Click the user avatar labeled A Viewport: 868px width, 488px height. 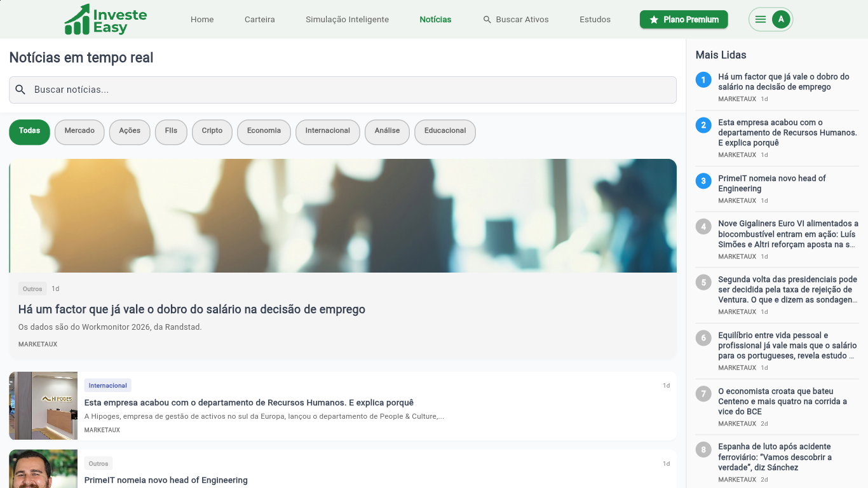coord(781,20)
